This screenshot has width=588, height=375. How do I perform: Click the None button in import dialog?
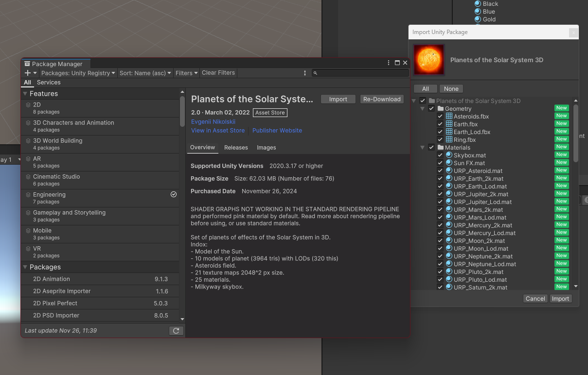click(451, 88)
